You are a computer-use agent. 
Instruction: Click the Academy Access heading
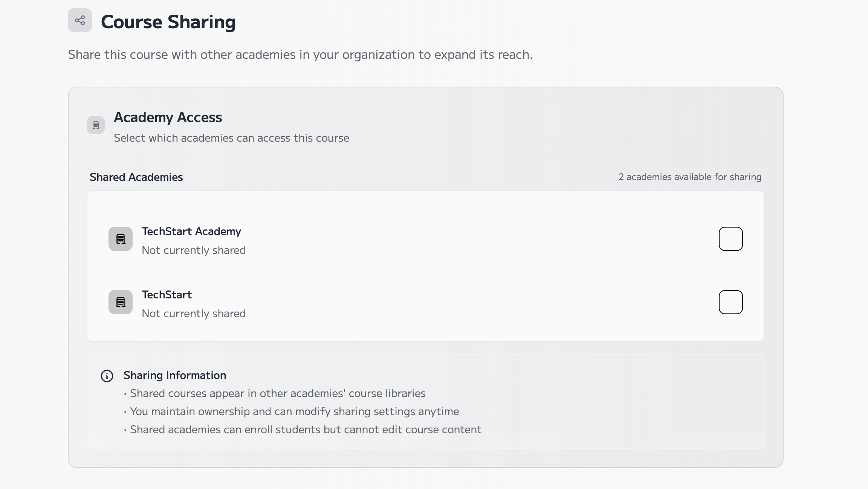(168, 117)
